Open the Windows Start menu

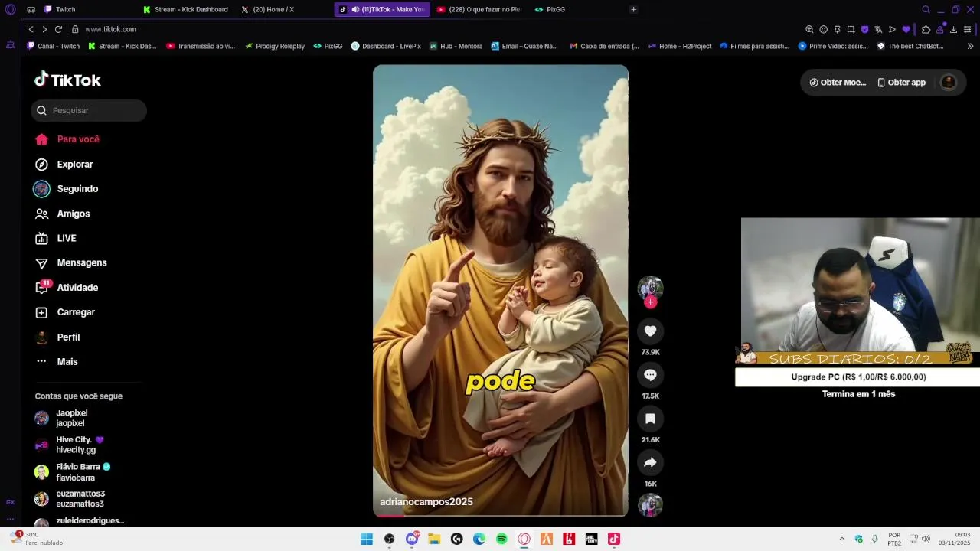tap(367, 539)
